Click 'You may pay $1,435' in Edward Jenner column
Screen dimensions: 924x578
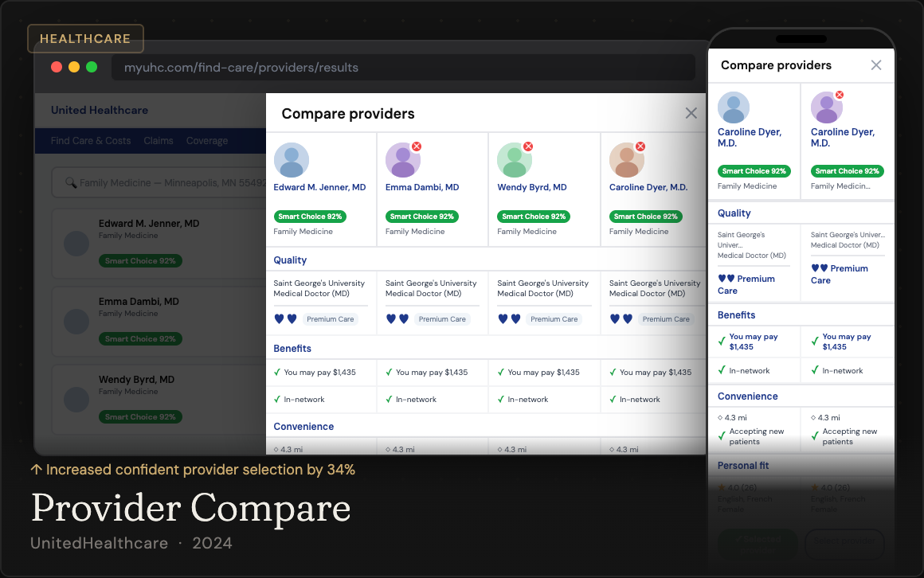tap(320, 373)
